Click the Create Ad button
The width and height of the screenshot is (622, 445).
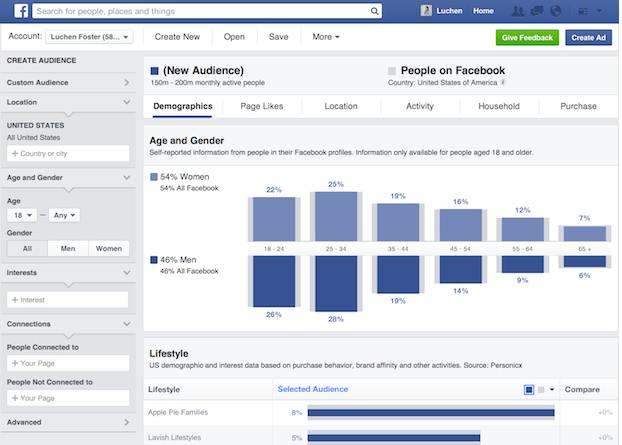[589, 38]
